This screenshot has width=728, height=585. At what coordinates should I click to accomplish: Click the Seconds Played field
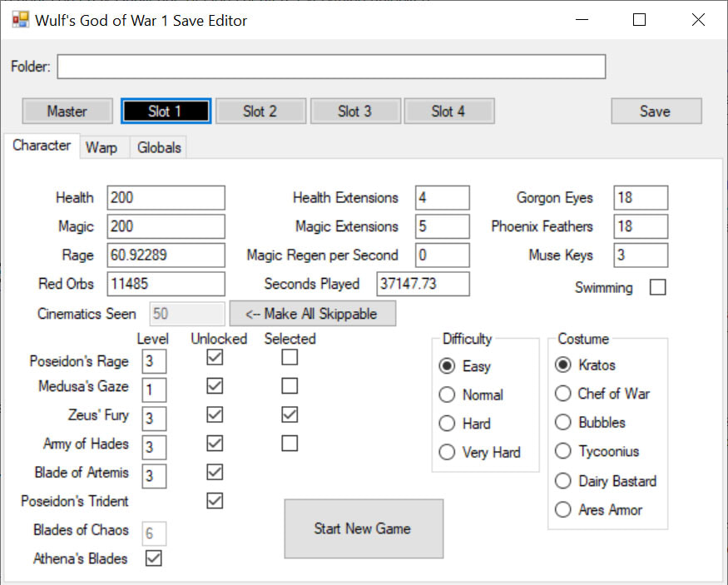[x=423, y=284]
